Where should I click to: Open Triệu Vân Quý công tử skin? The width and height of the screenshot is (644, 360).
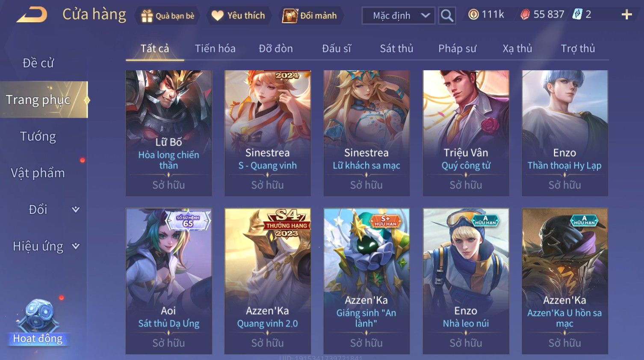(x=466, y=133)
